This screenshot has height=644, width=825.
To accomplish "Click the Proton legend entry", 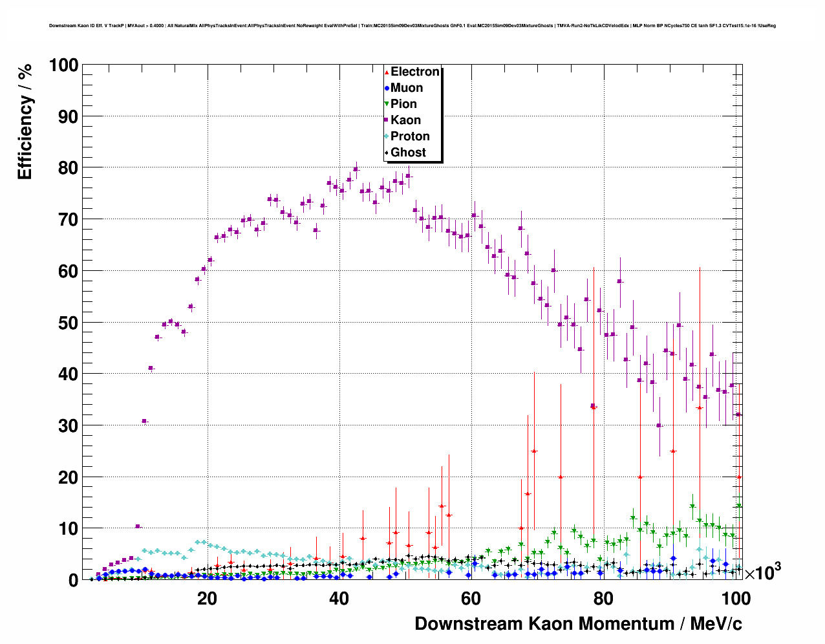I will point(407,136).
